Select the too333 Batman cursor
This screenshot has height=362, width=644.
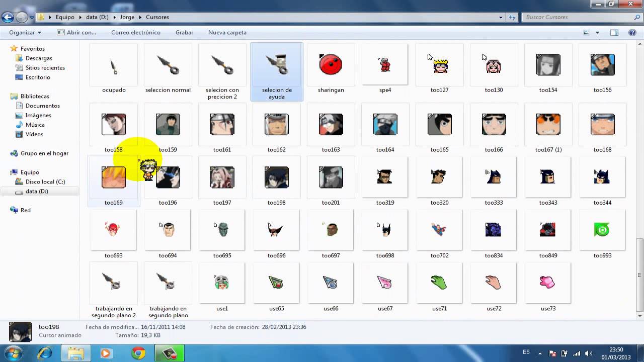494,181
